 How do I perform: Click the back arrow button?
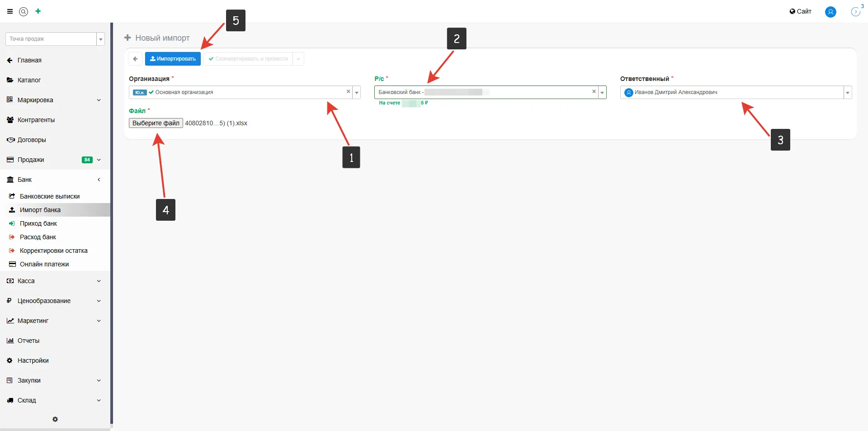click(135, 59)
